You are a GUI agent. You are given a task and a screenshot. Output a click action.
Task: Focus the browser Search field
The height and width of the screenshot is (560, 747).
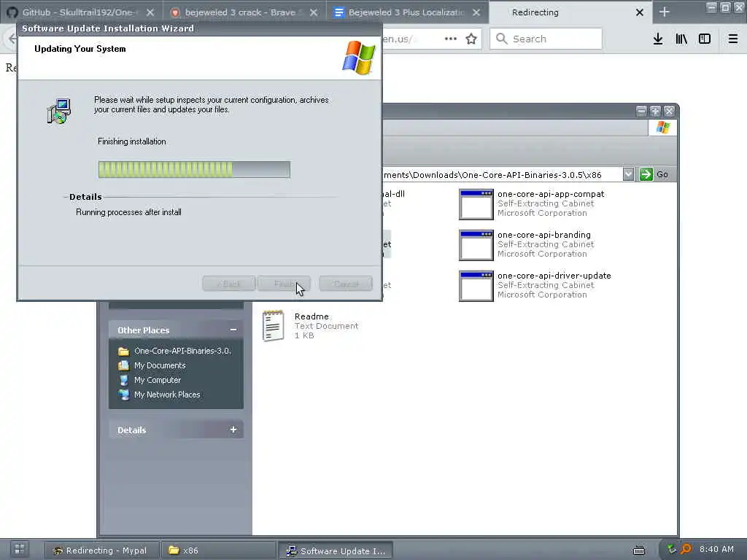click(546, 39)
